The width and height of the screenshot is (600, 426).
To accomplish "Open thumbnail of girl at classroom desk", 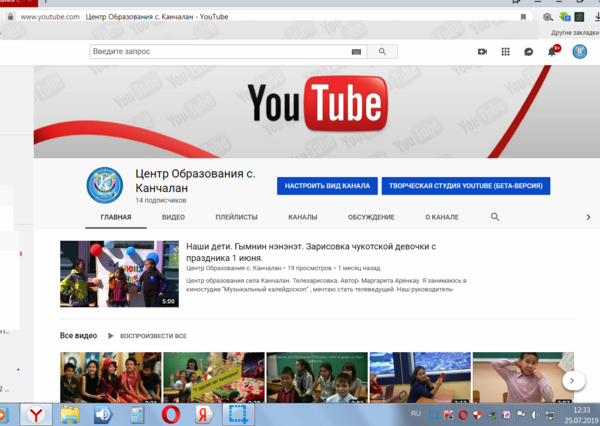I will [x=420, y=377].
